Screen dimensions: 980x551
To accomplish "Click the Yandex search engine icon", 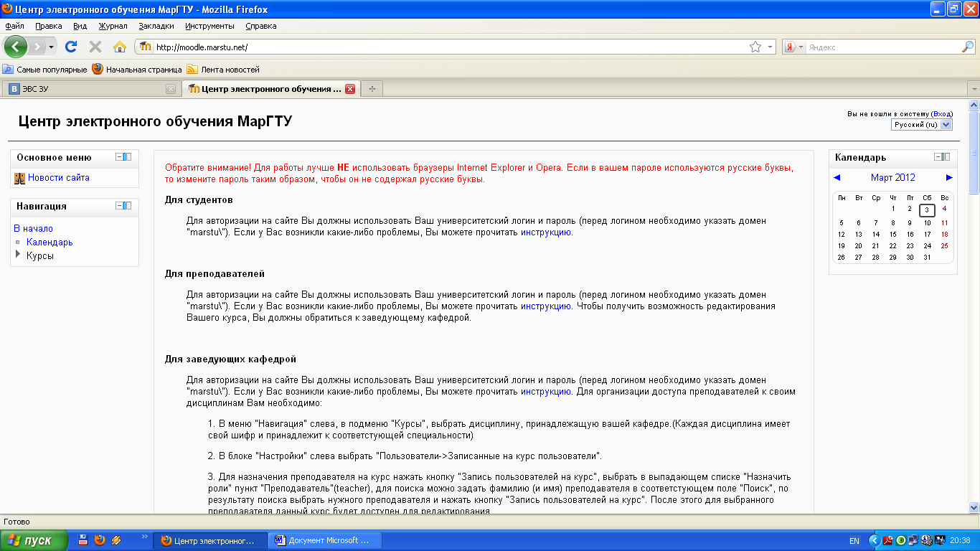I will coord(790,47).
